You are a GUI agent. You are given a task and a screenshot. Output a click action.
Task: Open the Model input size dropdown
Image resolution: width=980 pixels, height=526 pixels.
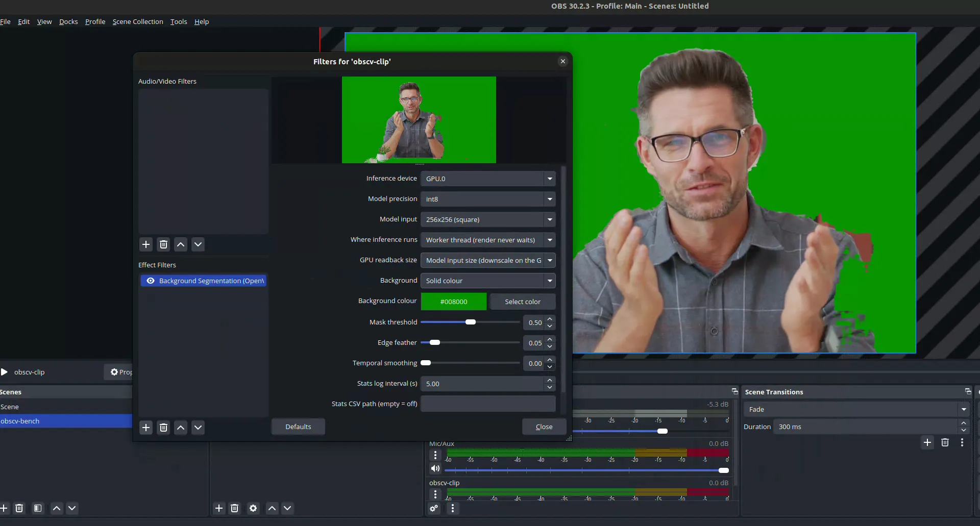point(488,219)
